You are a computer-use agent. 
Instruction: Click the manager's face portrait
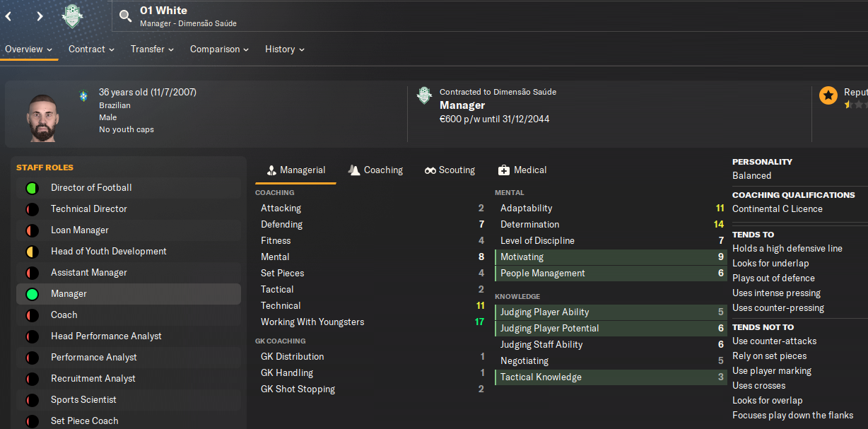(42, 117)
